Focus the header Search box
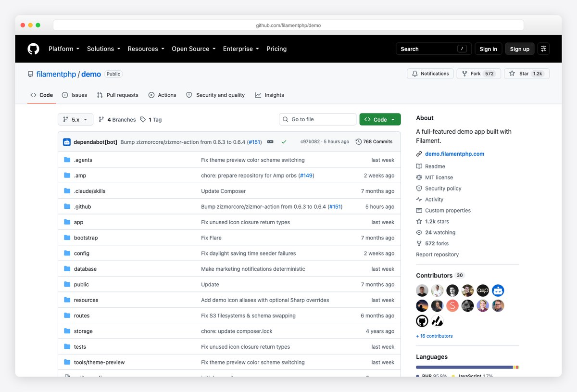The height and width of the screenshot is (392, 577). 434,49
